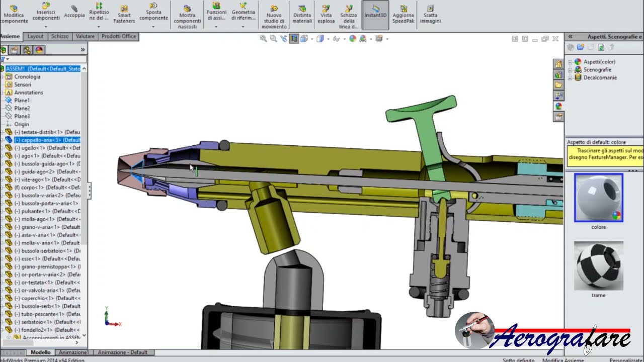Screen dimensions: 644x362
Task: Start Nuovo studio di movimento
Action: 274,17
